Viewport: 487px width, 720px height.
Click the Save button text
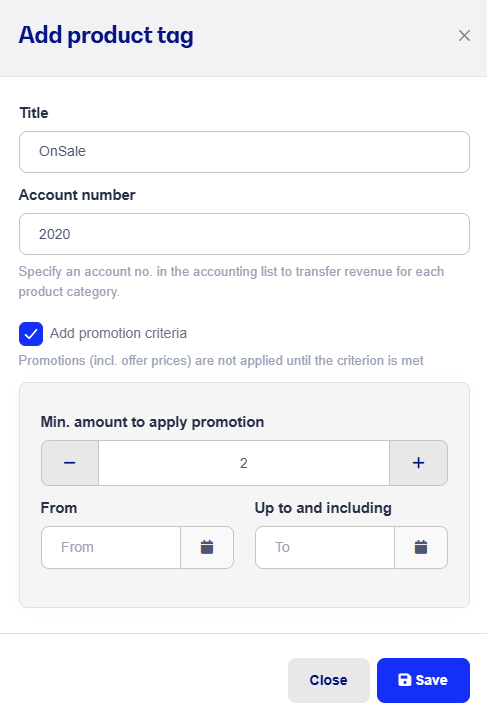coord(431,680)
